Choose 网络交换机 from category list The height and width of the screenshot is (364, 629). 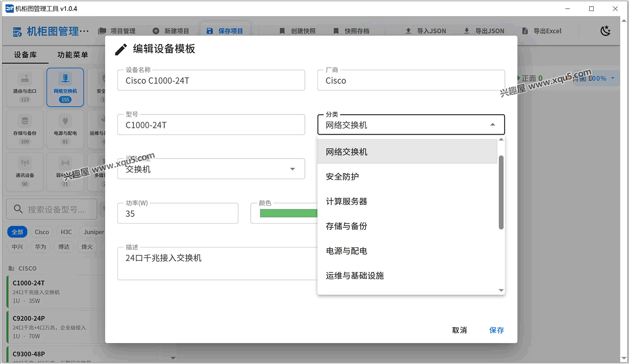407,152
